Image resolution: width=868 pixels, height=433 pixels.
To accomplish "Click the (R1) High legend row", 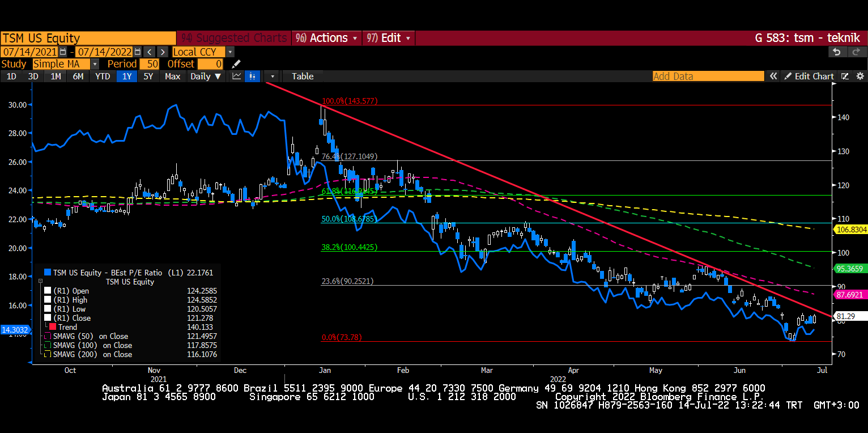I will 130,300.
